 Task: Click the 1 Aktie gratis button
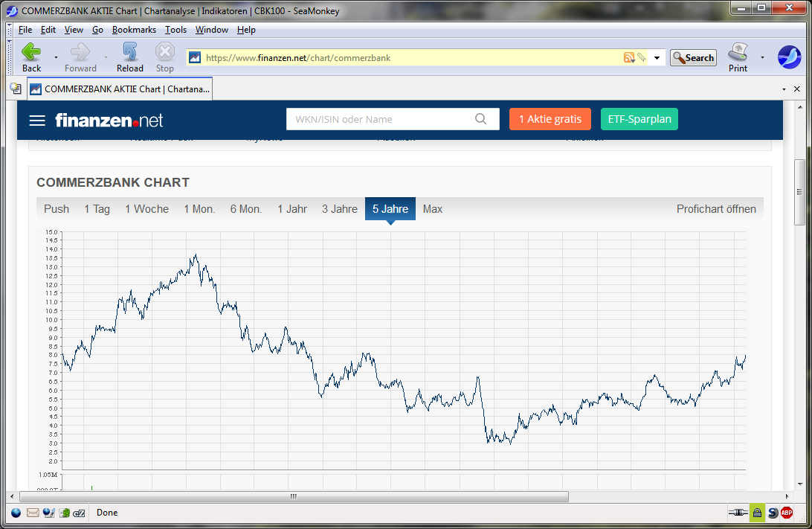550,119
